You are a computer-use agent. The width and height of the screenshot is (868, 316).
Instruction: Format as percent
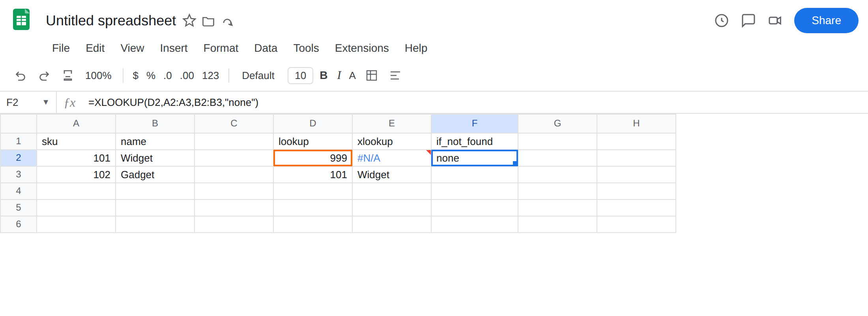[x=151, y=75]
